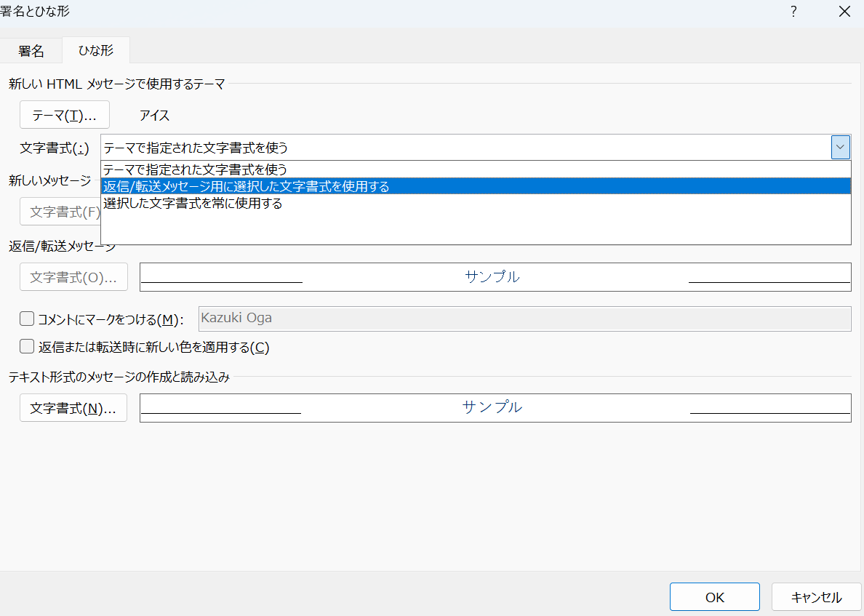Click the Kazuki Oga comment name field
The height and width of the screenshot is (616, 864).
[524, 319]
